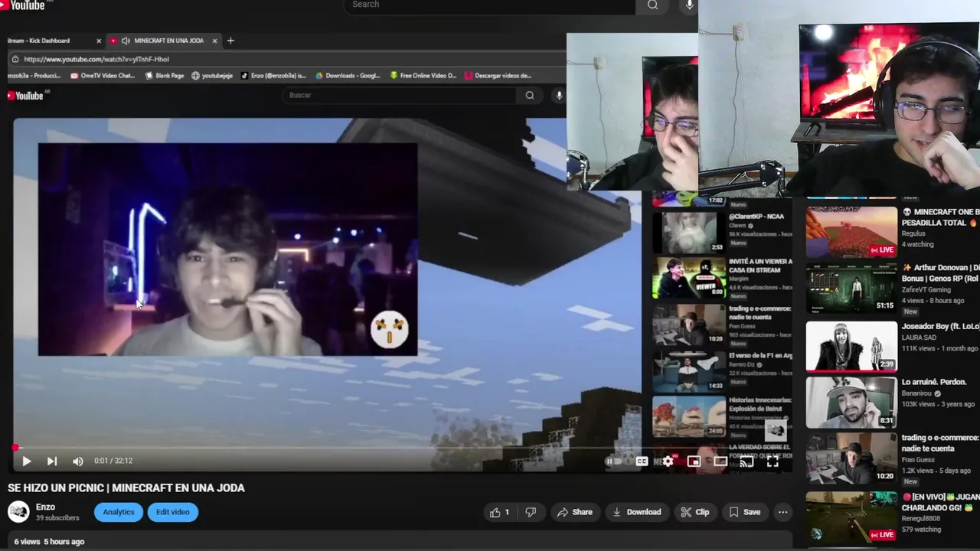980x551 pixels.
Task: Open Enzo (@enzob3a) TikTok bookmark
Action: pos(273,76)
